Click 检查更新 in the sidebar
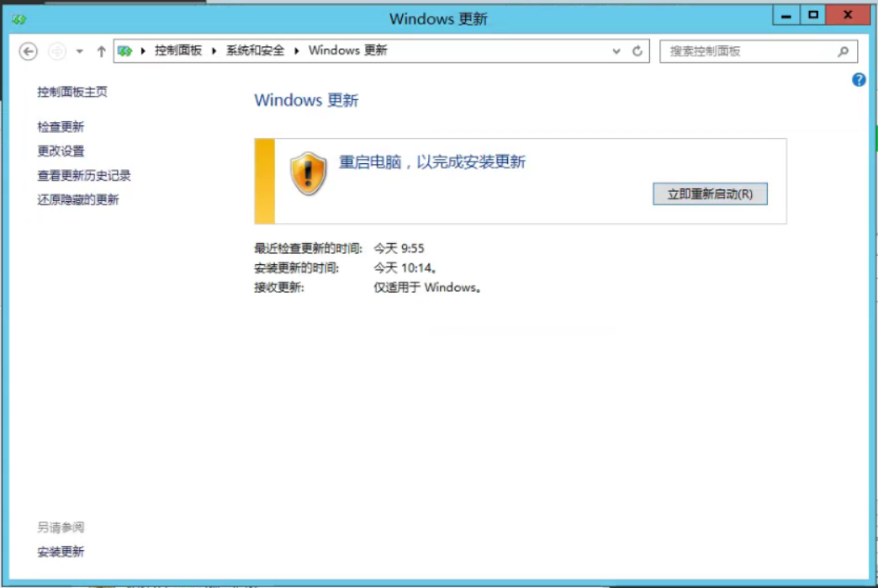Image resolution: width=878 pixels, height=588 pixels. click(x=61, y=127)
